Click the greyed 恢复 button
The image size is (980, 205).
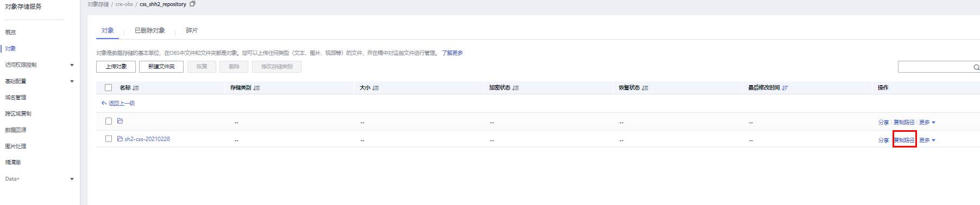202,67
